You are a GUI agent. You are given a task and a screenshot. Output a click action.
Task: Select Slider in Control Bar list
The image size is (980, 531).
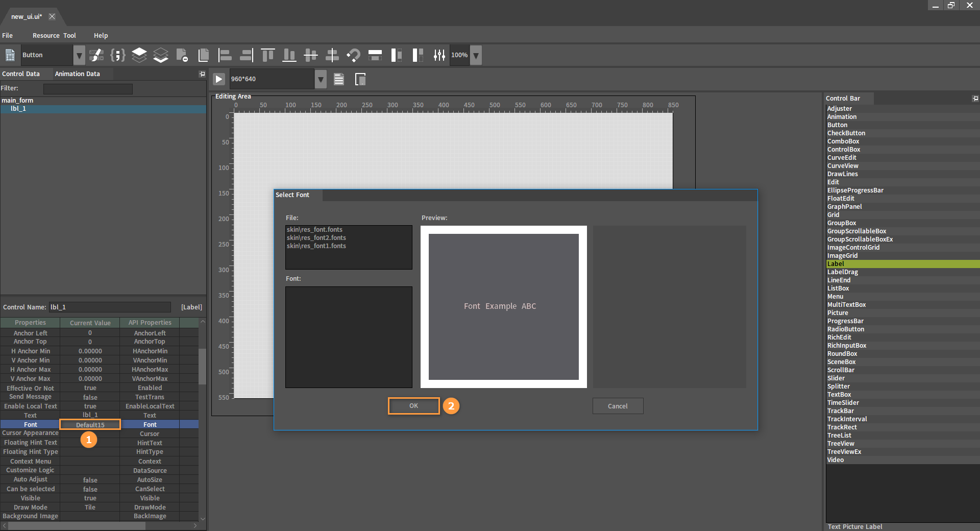(x=902, y=378)
